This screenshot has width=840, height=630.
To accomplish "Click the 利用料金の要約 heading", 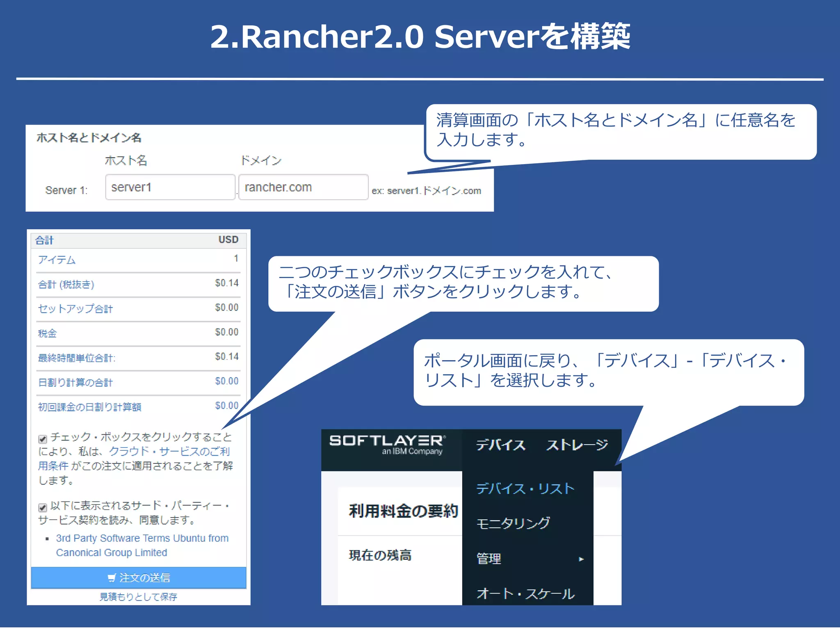I will (404, 511).
